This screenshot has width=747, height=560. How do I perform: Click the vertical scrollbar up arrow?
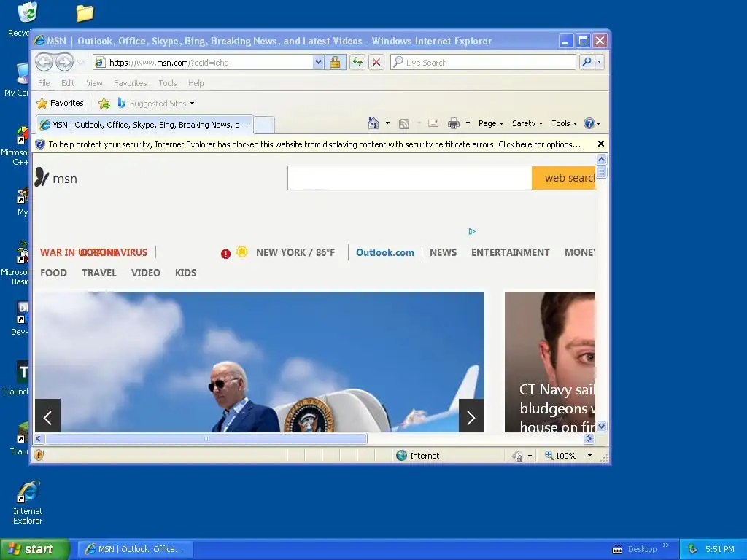(601, 159)
